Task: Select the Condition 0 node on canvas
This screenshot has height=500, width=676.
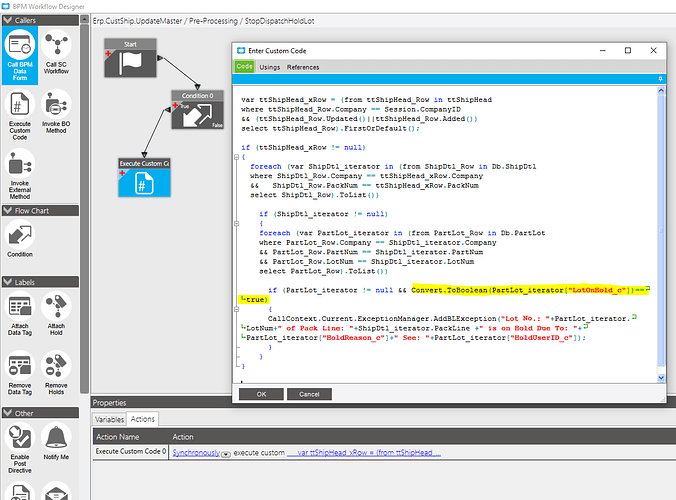Action: coord(197,110)
